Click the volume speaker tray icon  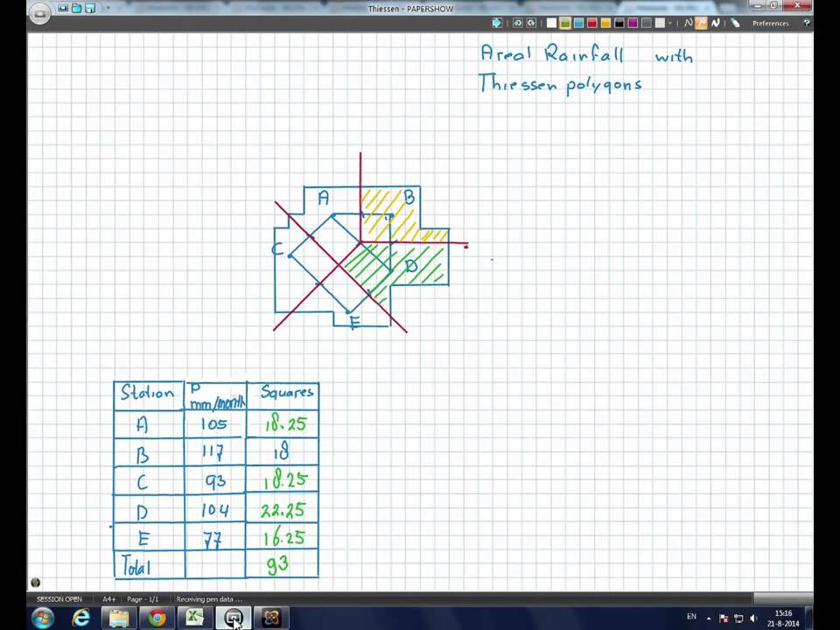coord(753,619)
